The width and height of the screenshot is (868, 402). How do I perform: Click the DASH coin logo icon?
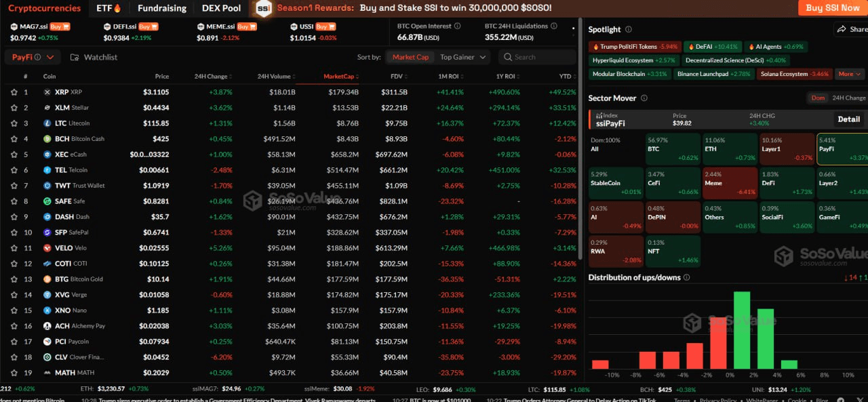click(47, 217)
